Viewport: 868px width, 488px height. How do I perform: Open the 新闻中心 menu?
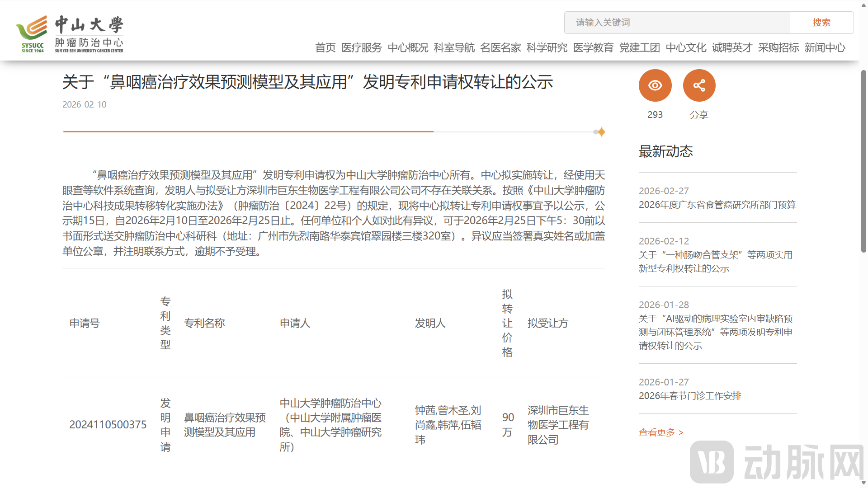(825, 47)
